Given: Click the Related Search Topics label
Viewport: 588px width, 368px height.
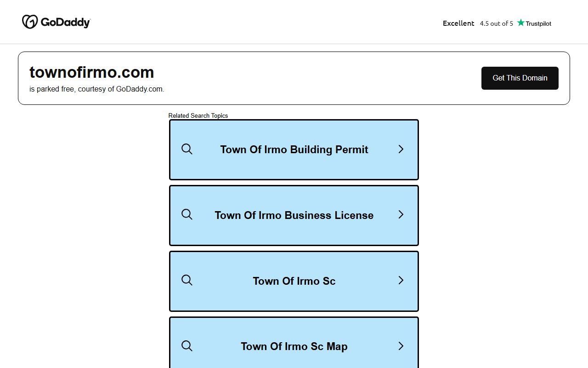Looking at the screenshot, I should coord(198,115).
